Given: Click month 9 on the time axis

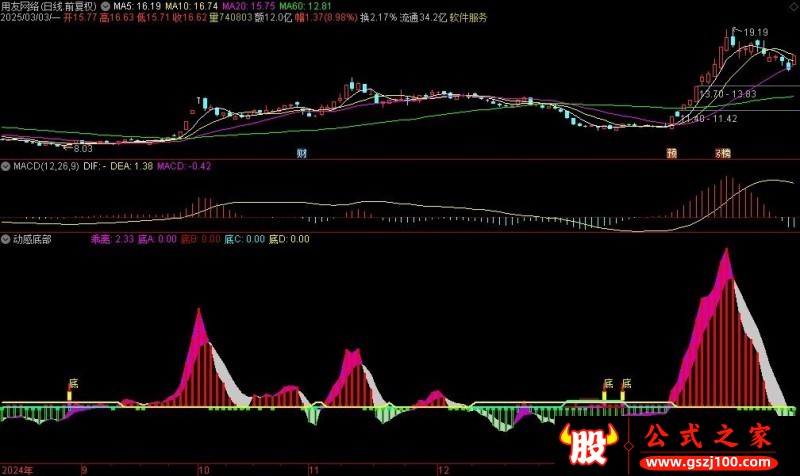Looking at the screenshot, I should (85, 470).
